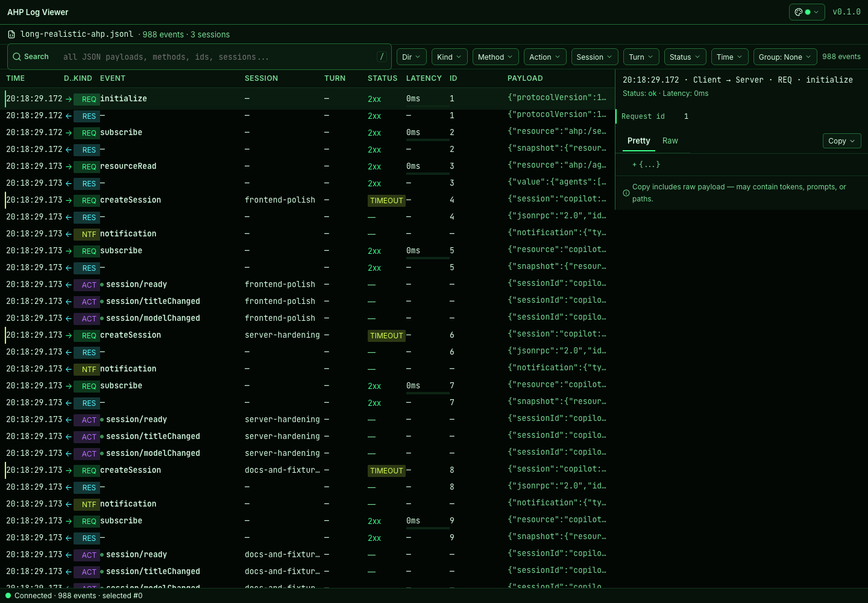
Task: Click the v0.1.0 version label
Action: tap(846, 12)
